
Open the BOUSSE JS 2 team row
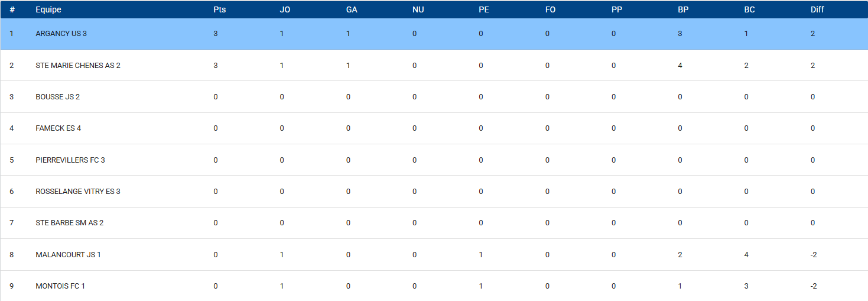pos(57,97)
